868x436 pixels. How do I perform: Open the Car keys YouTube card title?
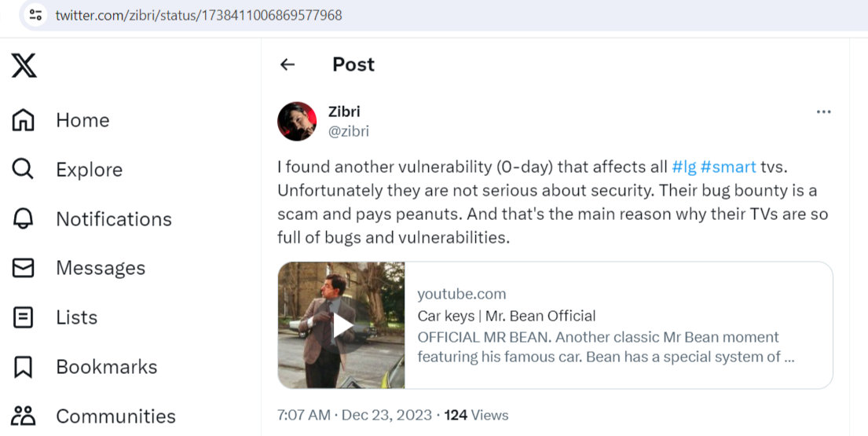point(506,316)
